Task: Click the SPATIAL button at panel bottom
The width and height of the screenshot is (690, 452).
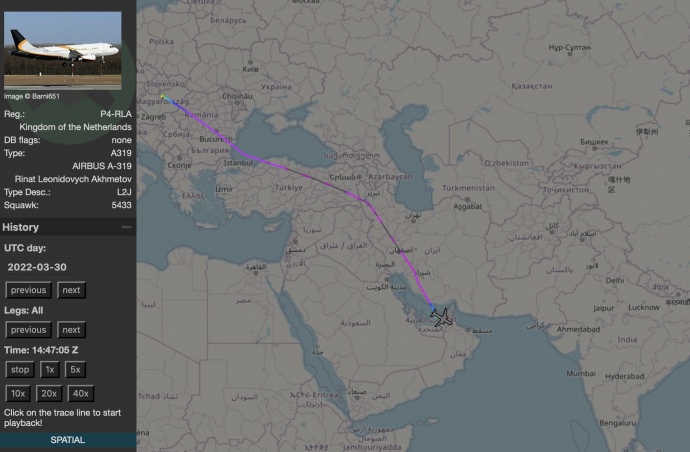Action: tap(67, 440)
